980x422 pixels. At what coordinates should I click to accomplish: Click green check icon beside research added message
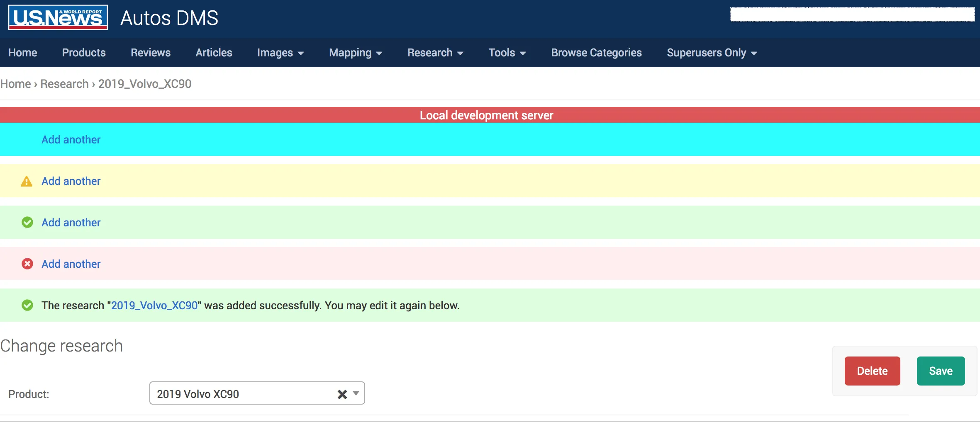tap(27, 305)
